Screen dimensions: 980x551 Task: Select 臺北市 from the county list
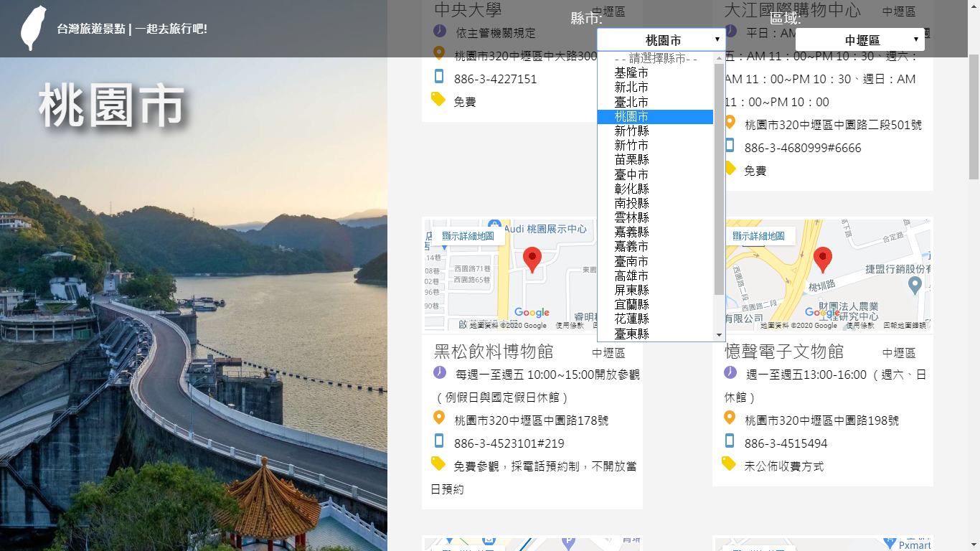click(x=631, y=102)
